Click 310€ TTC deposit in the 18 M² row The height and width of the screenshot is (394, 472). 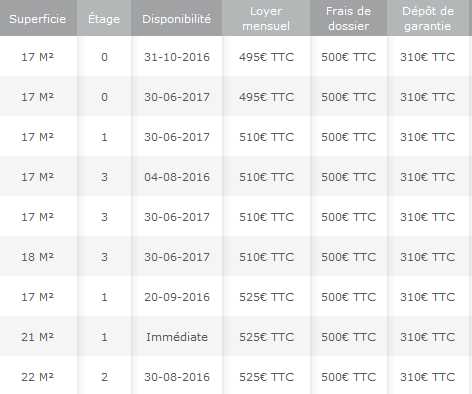[x=428, y=257]
